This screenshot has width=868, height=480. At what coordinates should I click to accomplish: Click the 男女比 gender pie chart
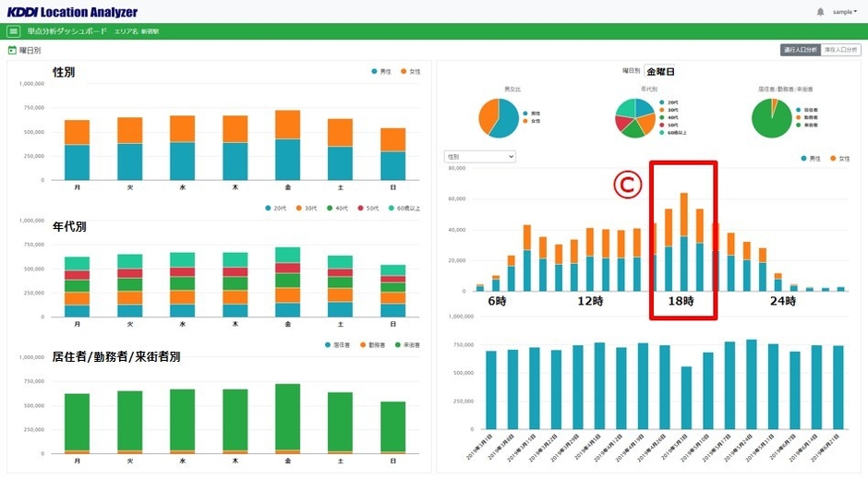499,117
